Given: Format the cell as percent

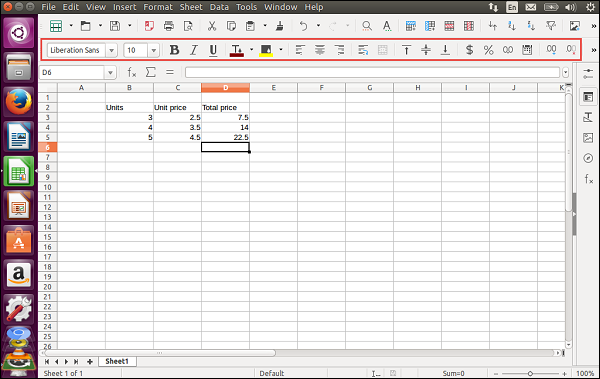Looking at the screenshot, I should point(489,50).
